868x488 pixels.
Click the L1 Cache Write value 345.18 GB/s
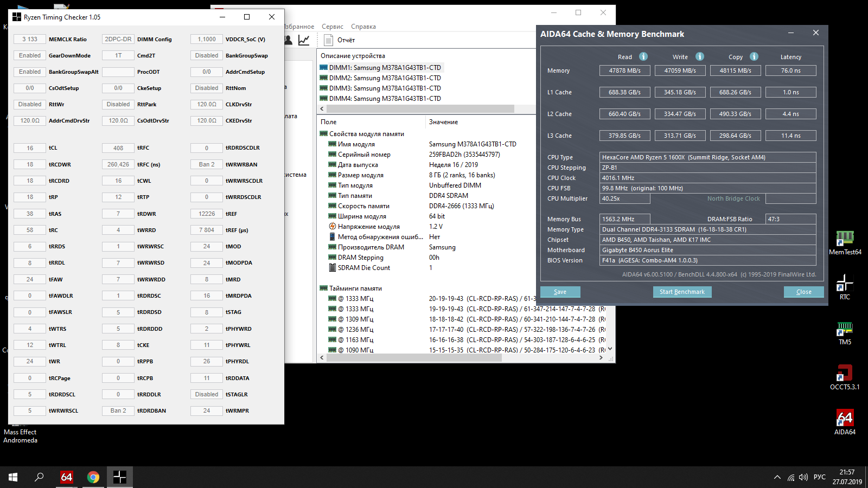point(680,92)
